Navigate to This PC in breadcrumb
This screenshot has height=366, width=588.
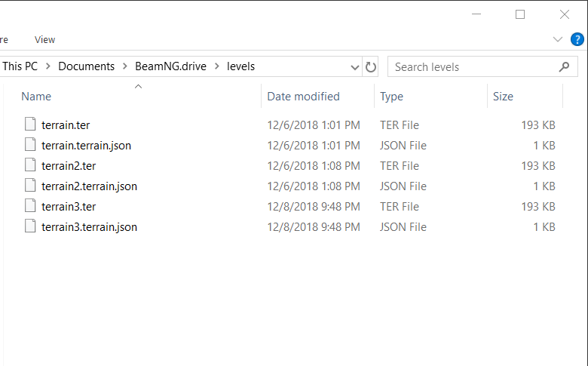click(20, 66)
